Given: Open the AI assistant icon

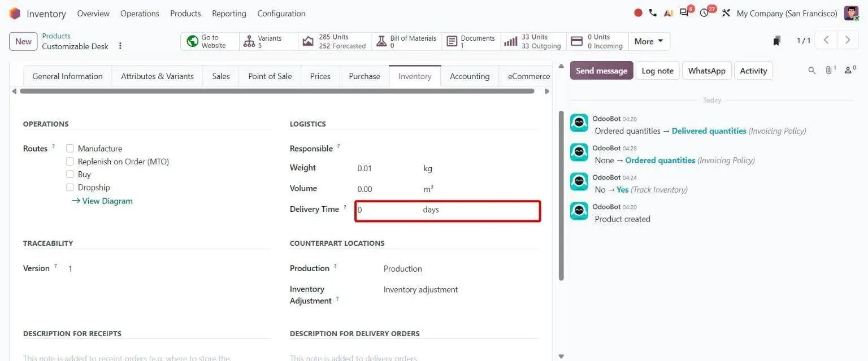Looking at the screenshot, I should click(668, 13).
